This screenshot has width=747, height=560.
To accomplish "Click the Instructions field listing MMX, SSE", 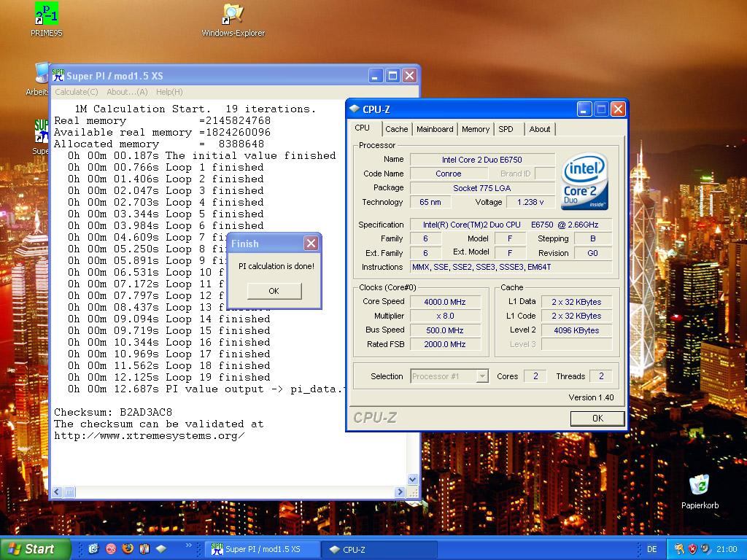I will [x=511, y=267].
